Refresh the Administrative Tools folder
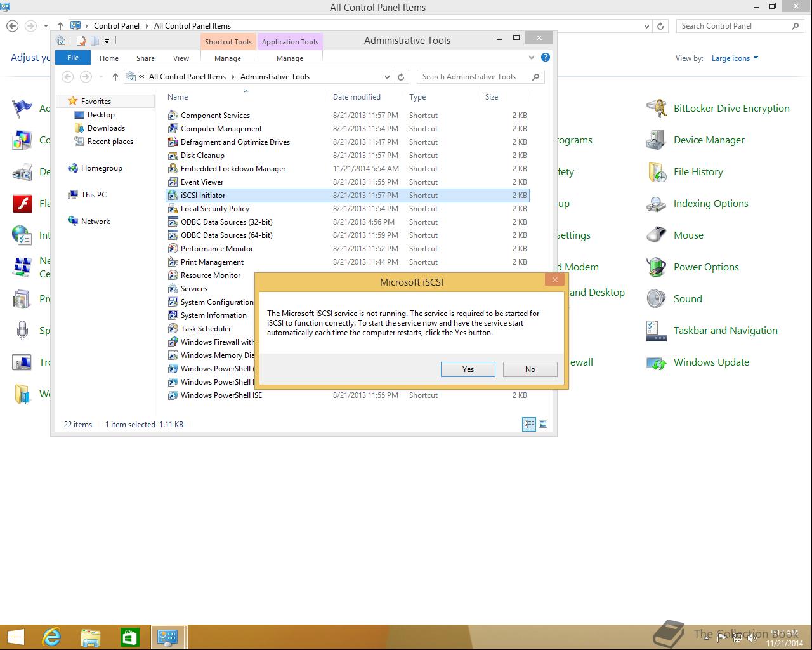The height and width of the screenshot is (650, 812). [x=401, y=77]
